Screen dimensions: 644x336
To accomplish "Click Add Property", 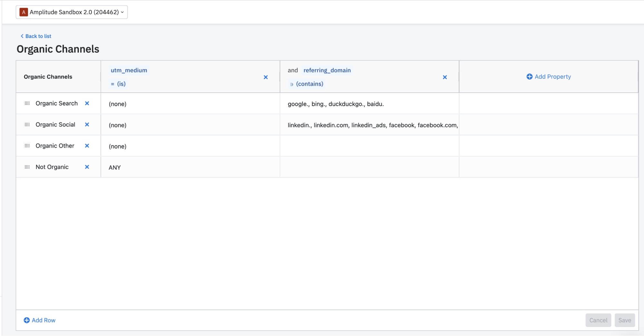I will (549, 77).
